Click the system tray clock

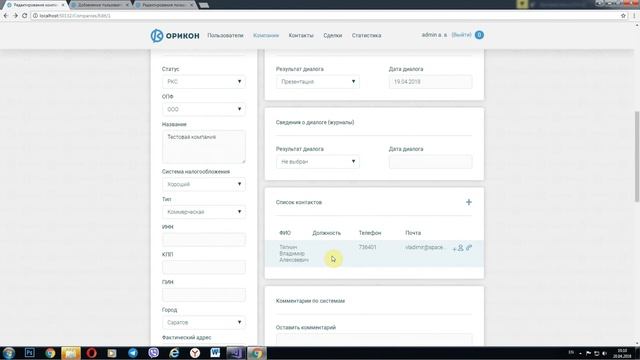622,353
